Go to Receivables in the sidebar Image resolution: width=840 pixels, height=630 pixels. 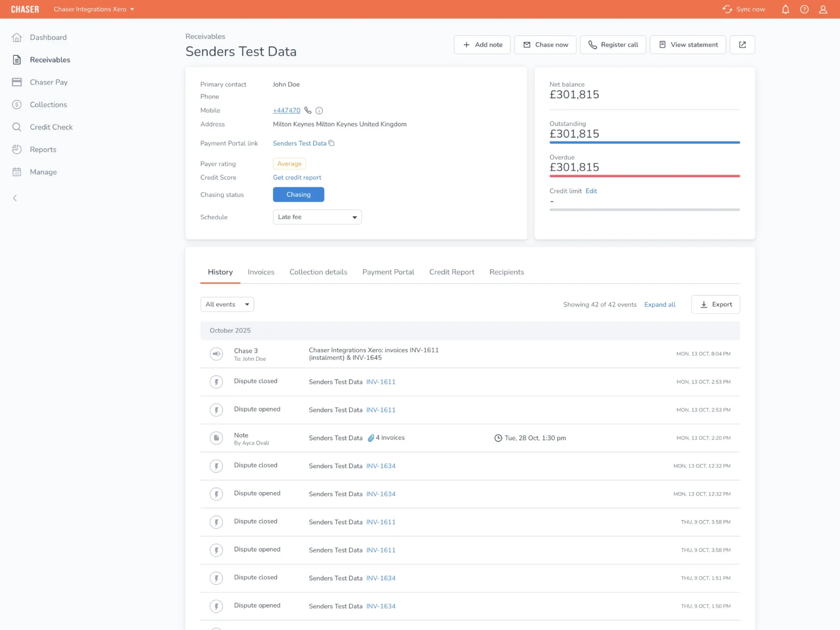coord(50,60)
